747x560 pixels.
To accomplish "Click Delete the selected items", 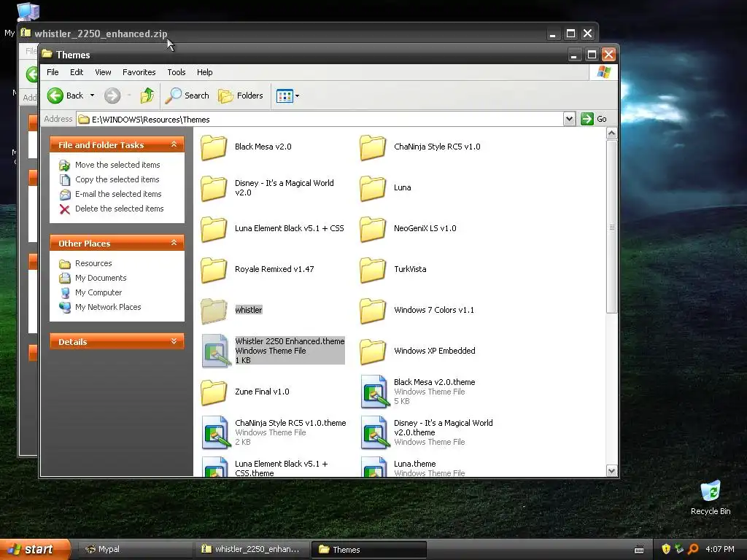I will [x=119, y=209].
